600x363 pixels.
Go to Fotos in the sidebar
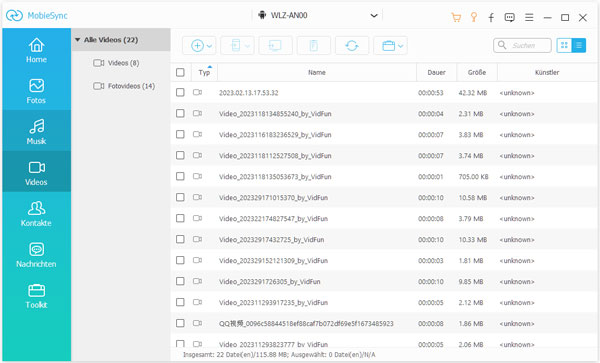[x=36, y=91]
